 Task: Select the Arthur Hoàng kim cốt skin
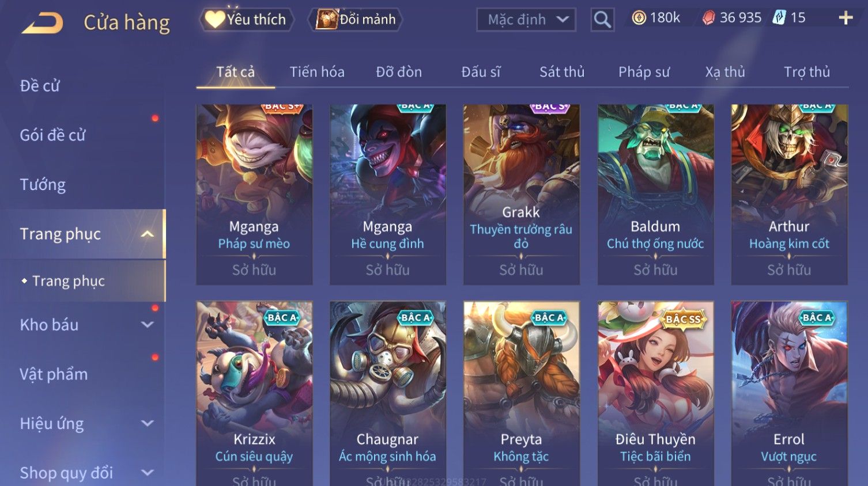click(x=789, y=194)
